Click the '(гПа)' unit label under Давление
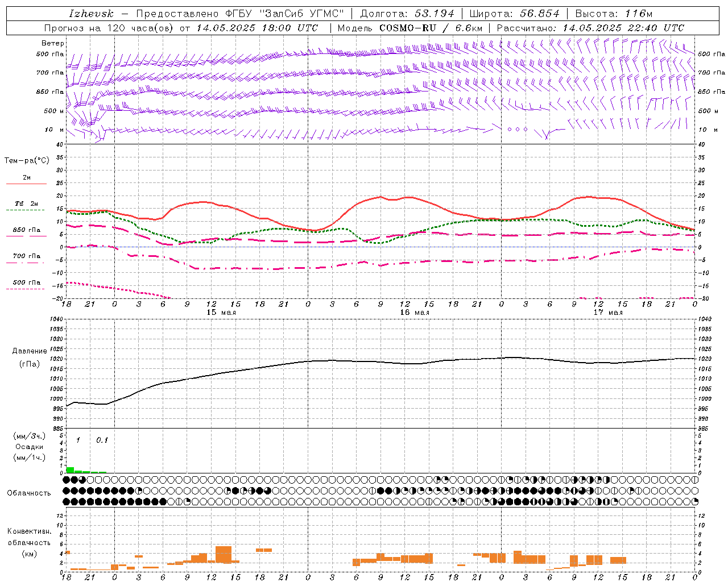 (30, 364)
